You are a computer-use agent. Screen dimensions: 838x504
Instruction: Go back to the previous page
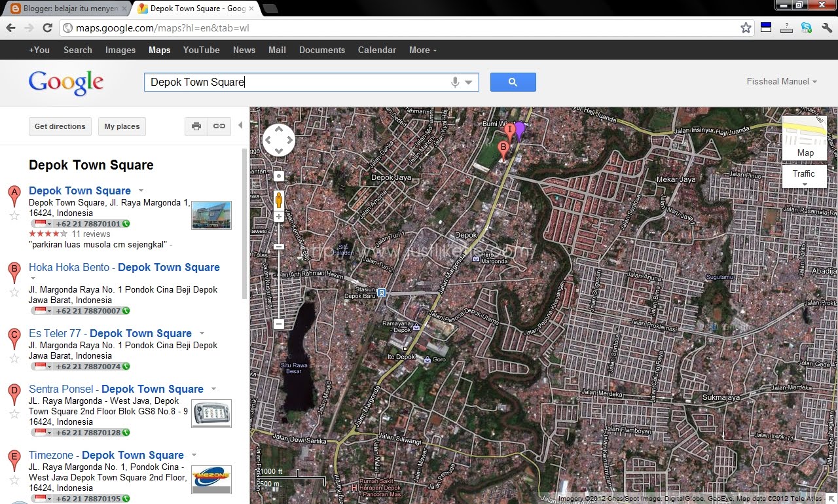click(x=10, y=28)
